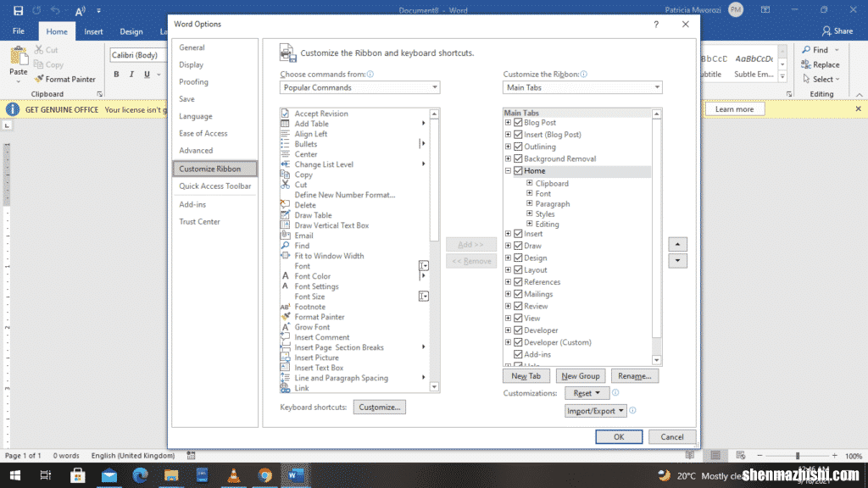Expand the Clipboard group node

[x=530, y=183]
